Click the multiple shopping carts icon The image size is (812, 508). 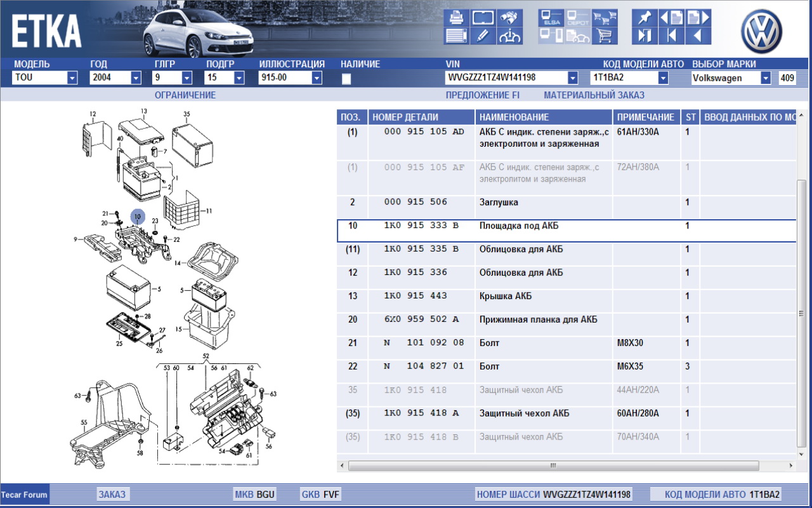pos(605,18)
